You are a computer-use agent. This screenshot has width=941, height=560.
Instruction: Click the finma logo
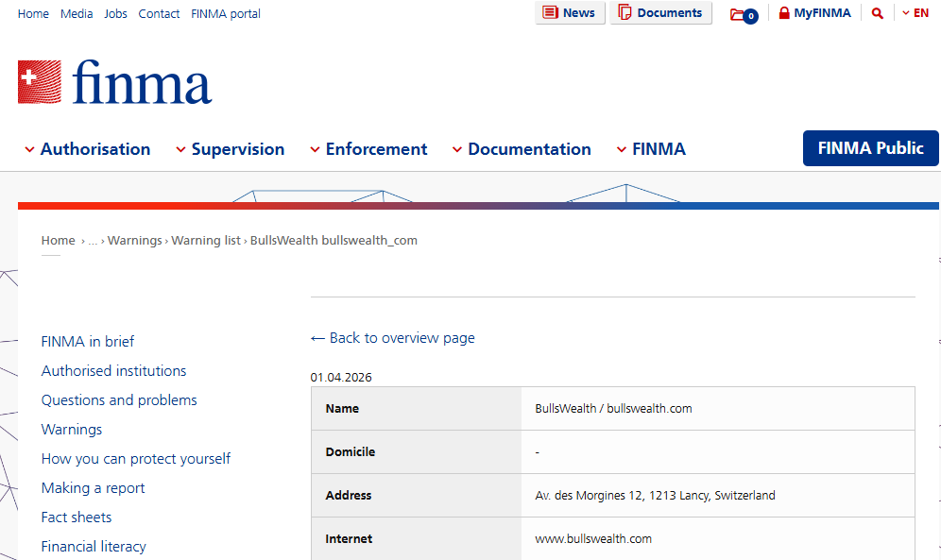point(114,82)
